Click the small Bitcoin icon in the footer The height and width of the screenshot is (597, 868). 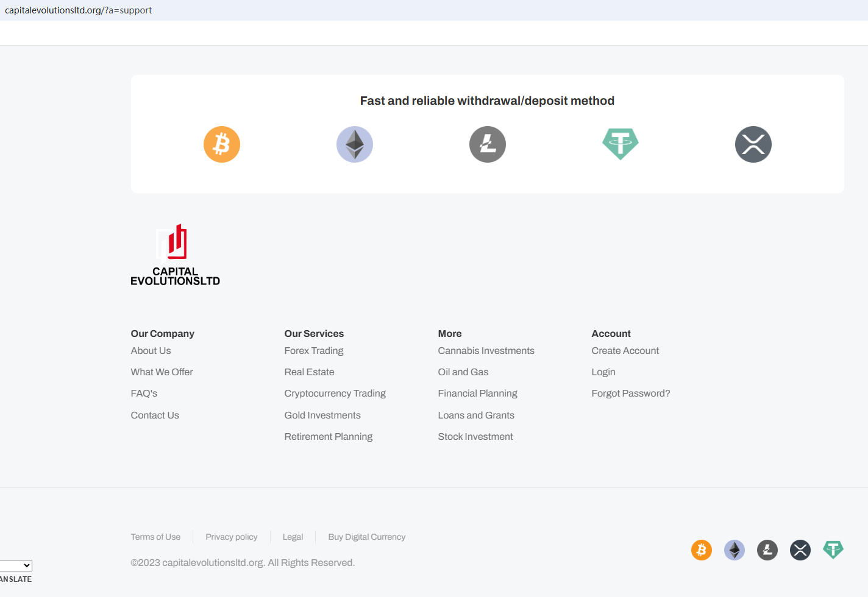click(702, 550)
